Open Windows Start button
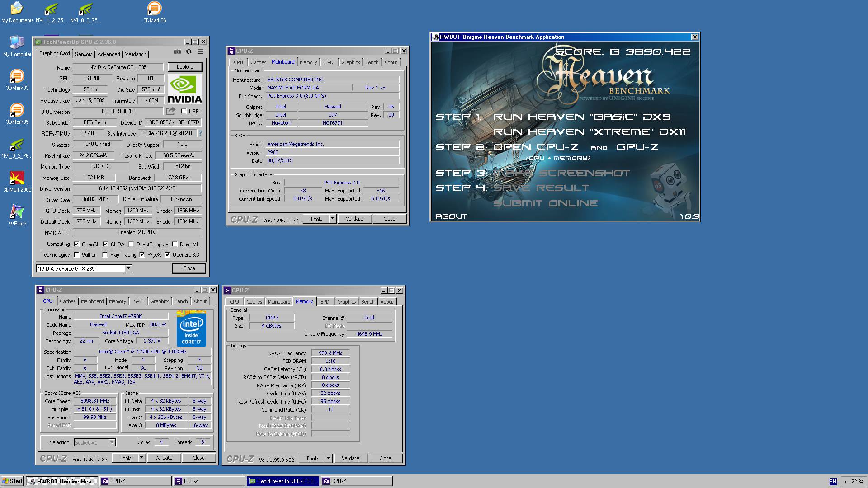The width and height of the screenshot is (868, 488). pos(12,481)
